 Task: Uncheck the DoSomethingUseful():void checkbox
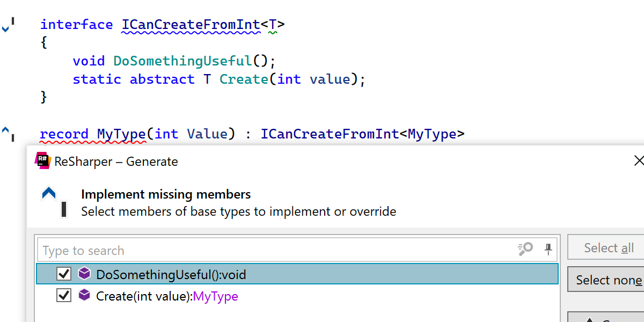tap(64, 274)
